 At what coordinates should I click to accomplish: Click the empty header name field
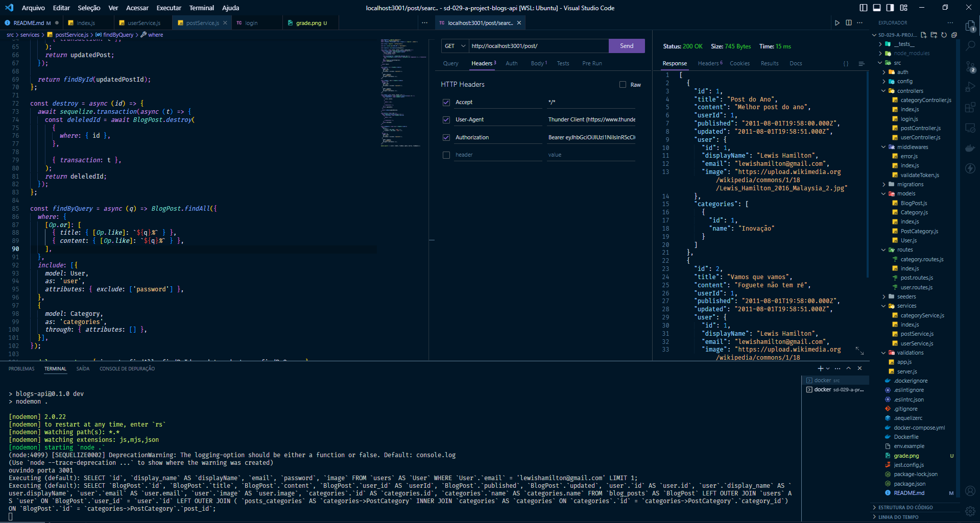pyautogui.click(x=498, y=155)
